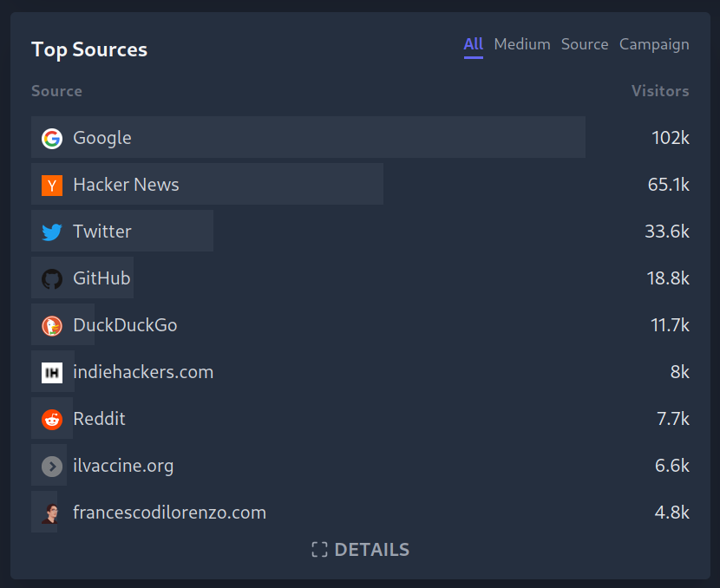Switch to the All tab
The height and width of the screenshot is (588, 720).
point(473,44)
